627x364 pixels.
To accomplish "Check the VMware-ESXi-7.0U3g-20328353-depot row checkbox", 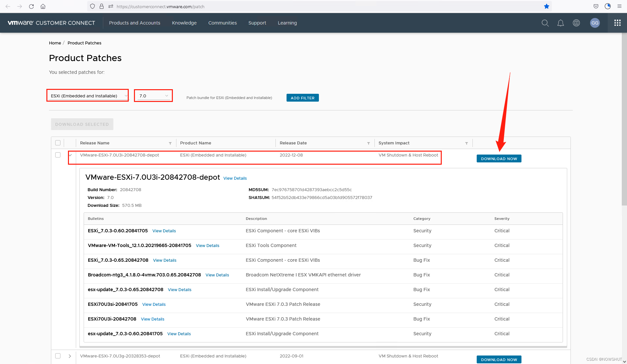I will click(58, 356).
